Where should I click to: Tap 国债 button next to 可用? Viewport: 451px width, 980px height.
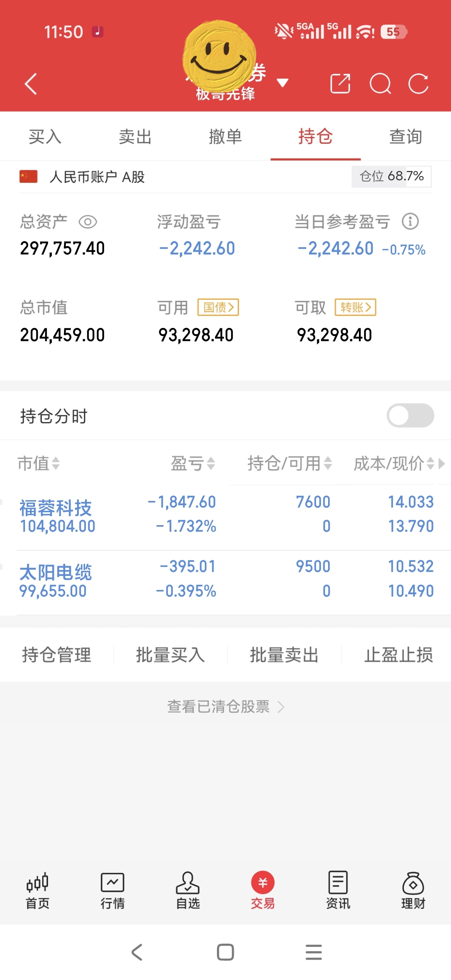click(x=218, y=307)
